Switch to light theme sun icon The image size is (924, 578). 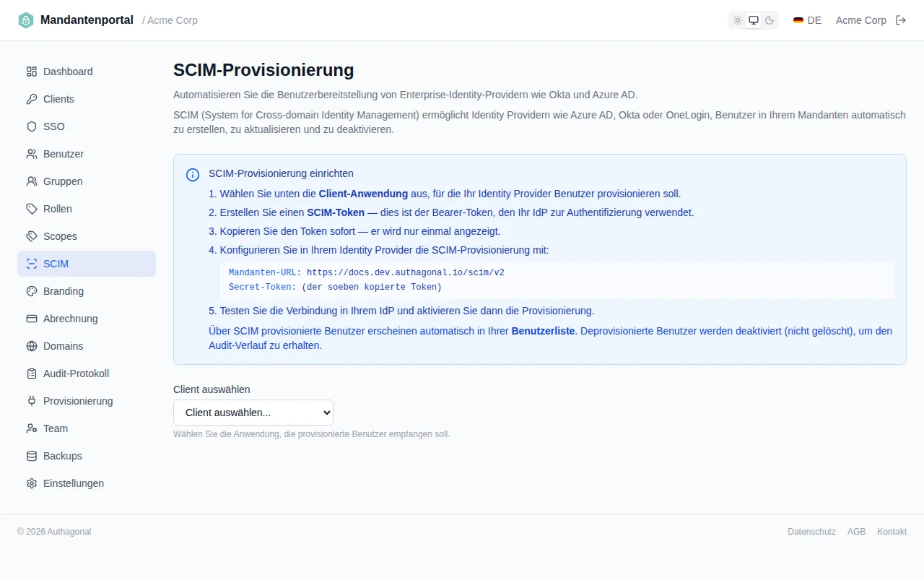738,20
